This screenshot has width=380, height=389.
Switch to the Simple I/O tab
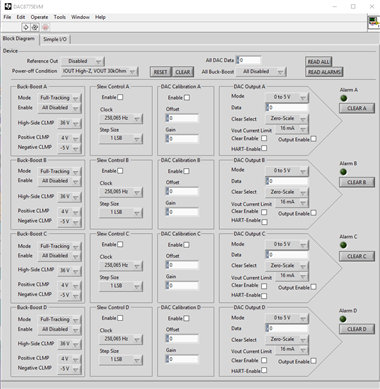tap(55, 39)
